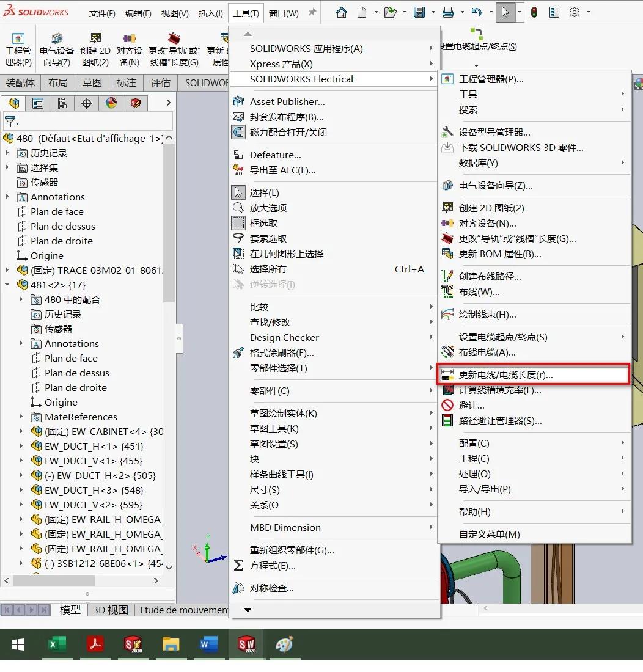The image size is (643, 672).
Task: Open the DisplayManager color sphere tab
Action: 111,103
